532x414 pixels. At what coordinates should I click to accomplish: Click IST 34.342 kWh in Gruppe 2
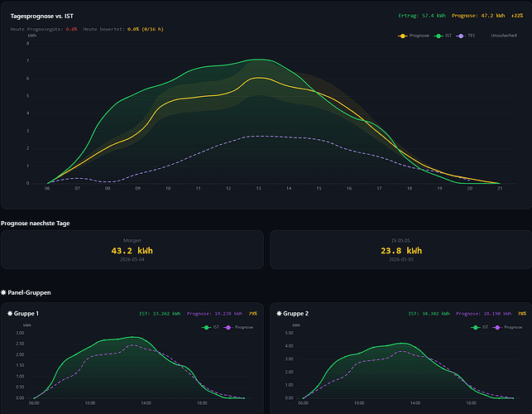[429, 314]
